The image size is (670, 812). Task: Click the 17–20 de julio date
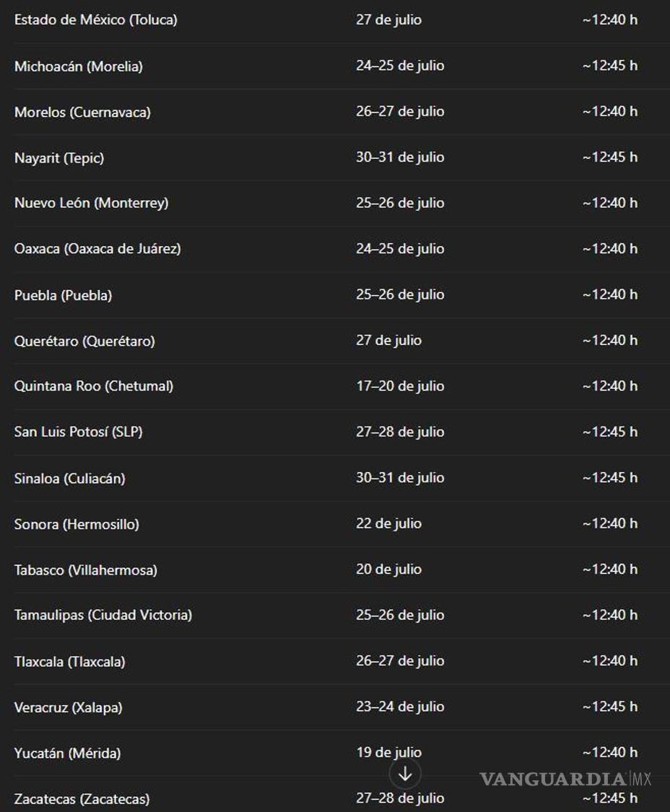(x=400, y=386)
